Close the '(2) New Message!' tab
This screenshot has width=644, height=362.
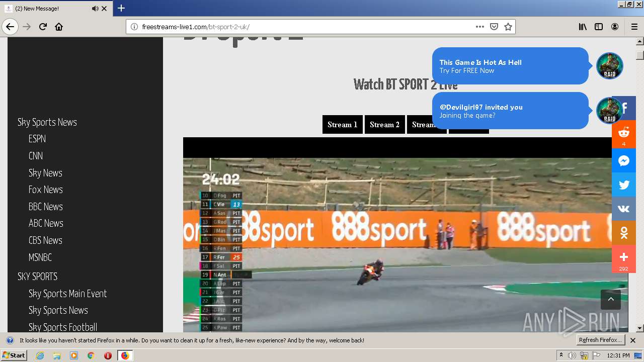click(x=104, y=9)
